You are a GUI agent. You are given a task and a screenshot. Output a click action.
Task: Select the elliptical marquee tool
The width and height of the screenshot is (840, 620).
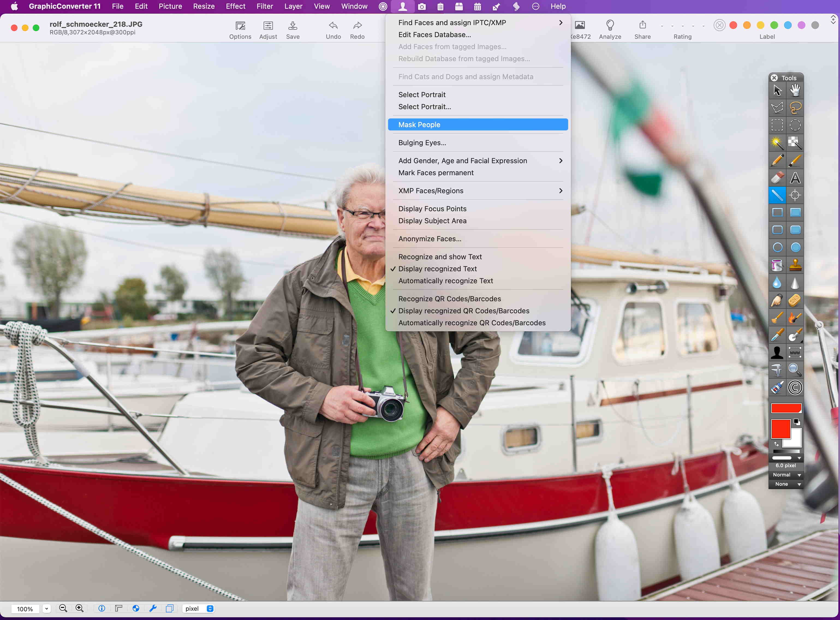click(x=795, y=125)
